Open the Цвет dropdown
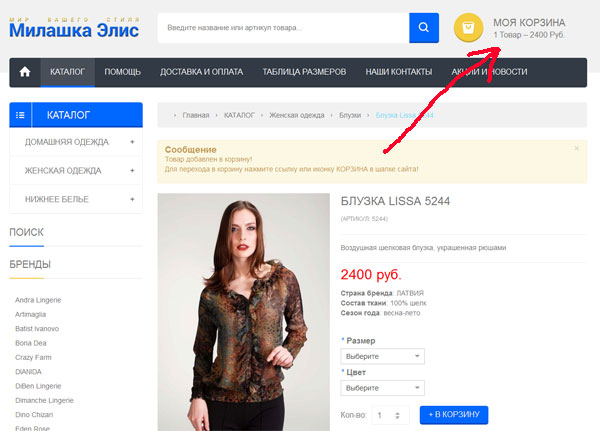This screenshot has width=600, height=431. [x=383, y=387]
